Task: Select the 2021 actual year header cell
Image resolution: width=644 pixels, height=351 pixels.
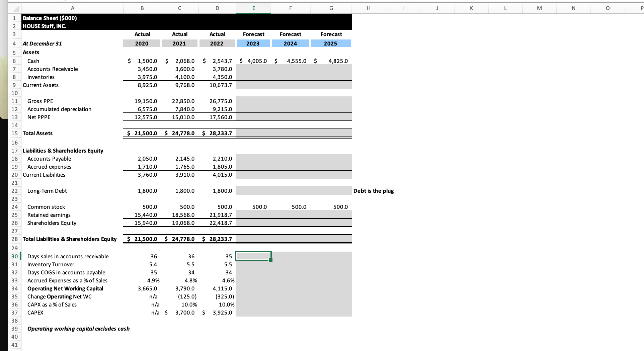Action: coord(179,43)
